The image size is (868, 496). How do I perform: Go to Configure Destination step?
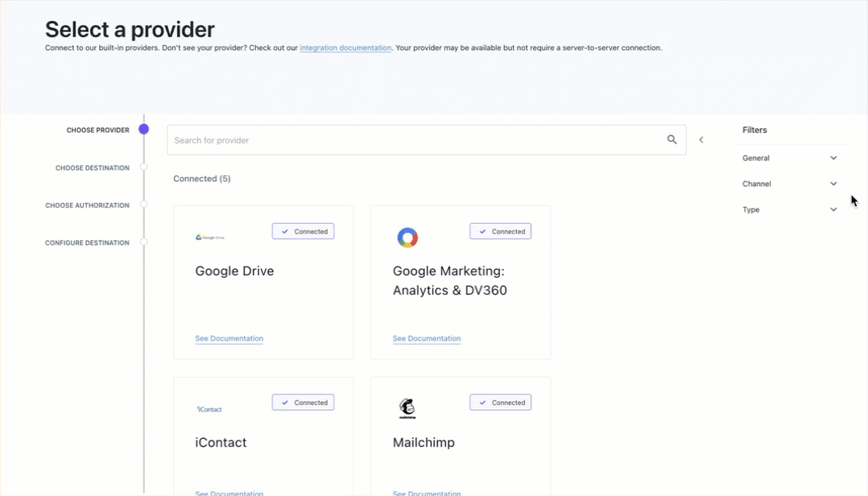pyautogui.click(x=87, y=242)
